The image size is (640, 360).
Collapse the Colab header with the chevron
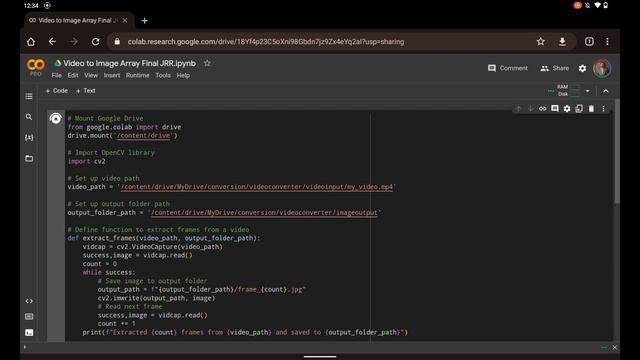click(x=606, y=91)
